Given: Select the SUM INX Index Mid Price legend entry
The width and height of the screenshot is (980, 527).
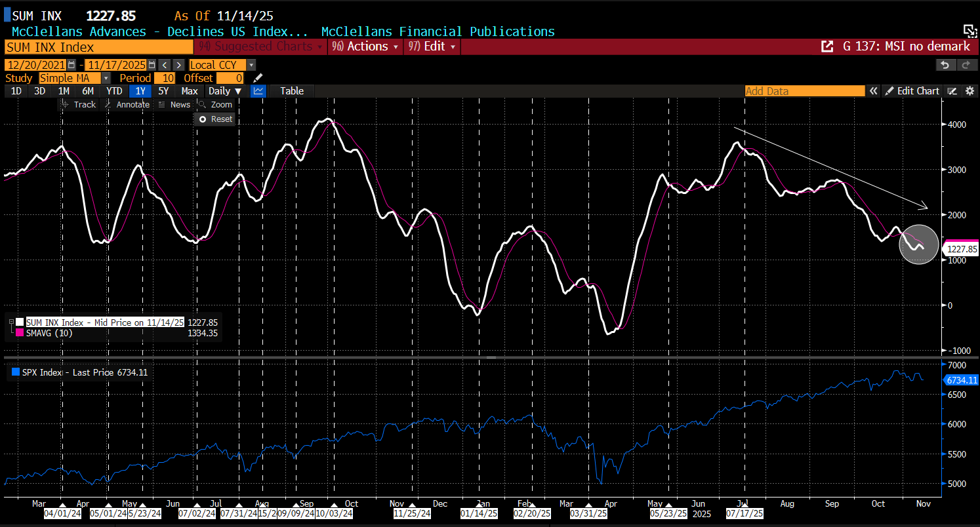Looking at the screenshot, I should [105, 322].
